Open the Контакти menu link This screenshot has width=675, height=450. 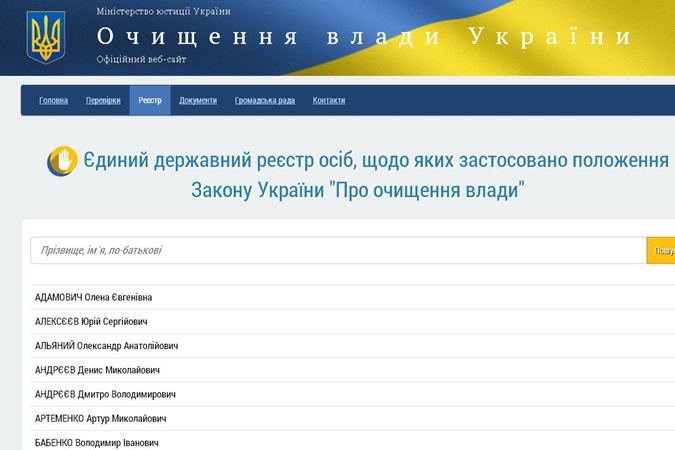[x=329, y=101]
